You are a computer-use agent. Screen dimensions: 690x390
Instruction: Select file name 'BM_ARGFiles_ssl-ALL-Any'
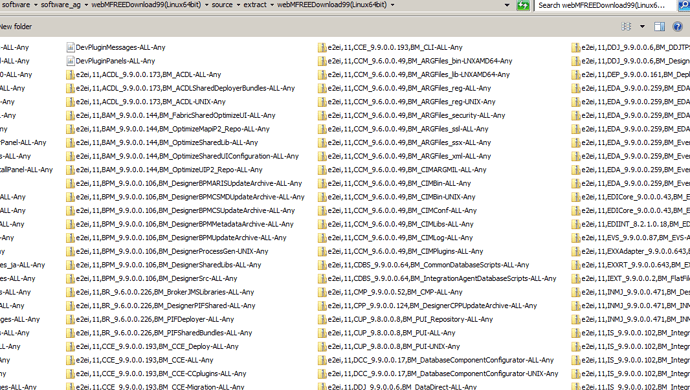coord(448,129)
